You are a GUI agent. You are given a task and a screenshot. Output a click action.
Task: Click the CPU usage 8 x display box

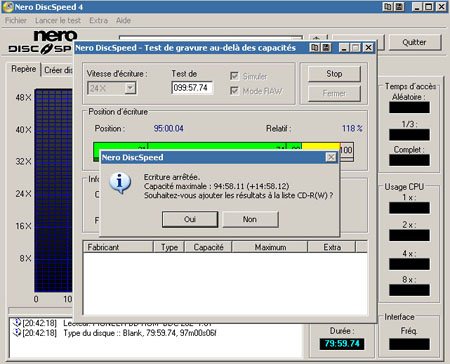[x=409, y=290]
